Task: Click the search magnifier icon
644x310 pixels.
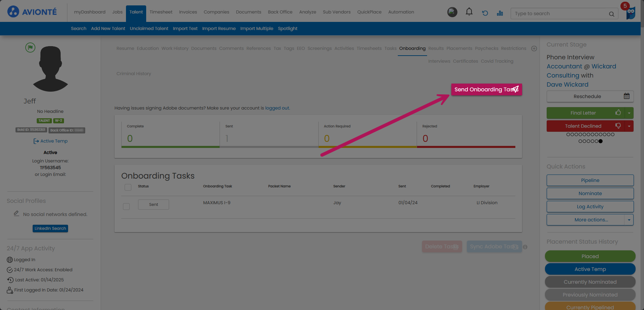Action: pyautogui.click(x=611, y=14)
